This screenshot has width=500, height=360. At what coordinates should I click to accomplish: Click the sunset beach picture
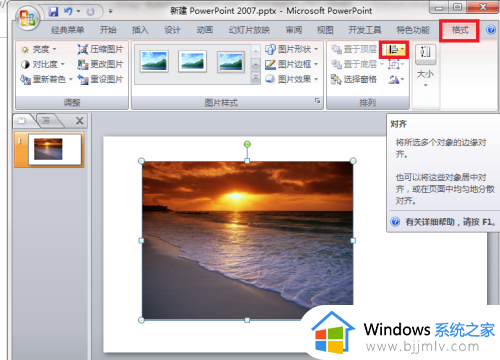tap(247, 240)
